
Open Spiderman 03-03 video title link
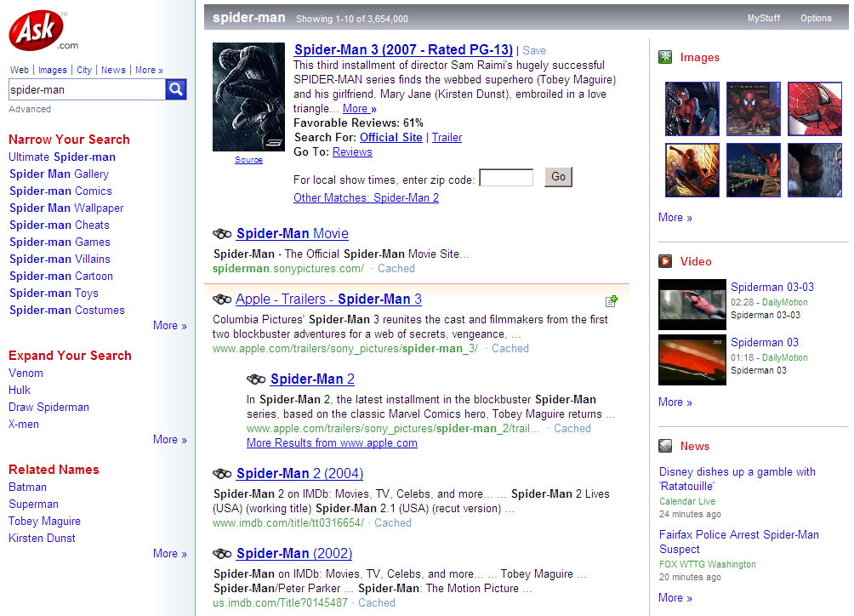coord(772,287)
